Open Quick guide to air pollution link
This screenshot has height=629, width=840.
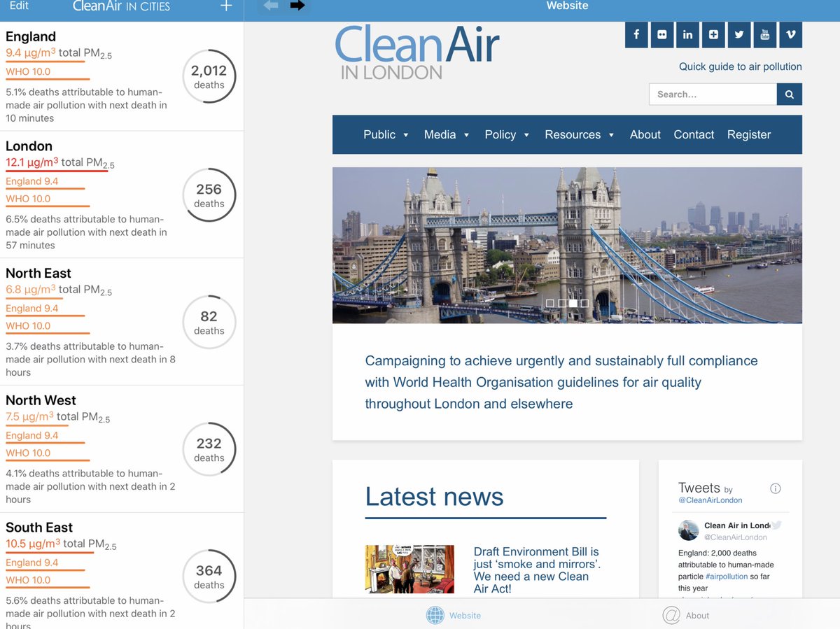(x=741, y=66)
